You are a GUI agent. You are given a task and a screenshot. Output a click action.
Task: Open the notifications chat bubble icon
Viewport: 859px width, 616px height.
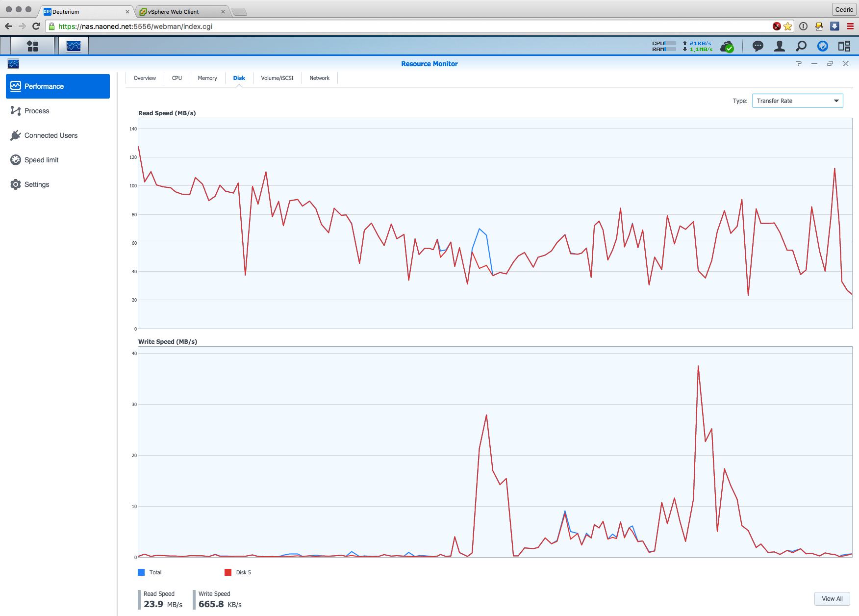pyautogui.click(x=758, y=46)
